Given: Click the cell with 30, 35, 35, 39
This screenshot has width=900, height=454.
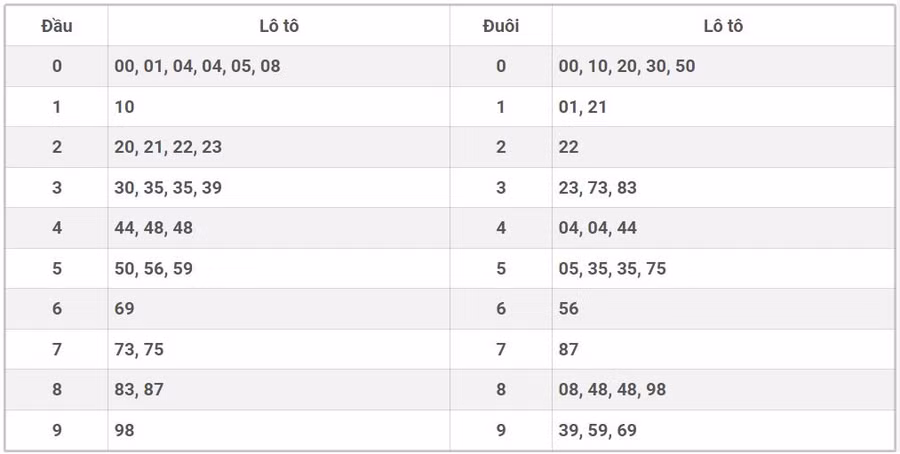Looking at the screenshot, I should [168, 188].
